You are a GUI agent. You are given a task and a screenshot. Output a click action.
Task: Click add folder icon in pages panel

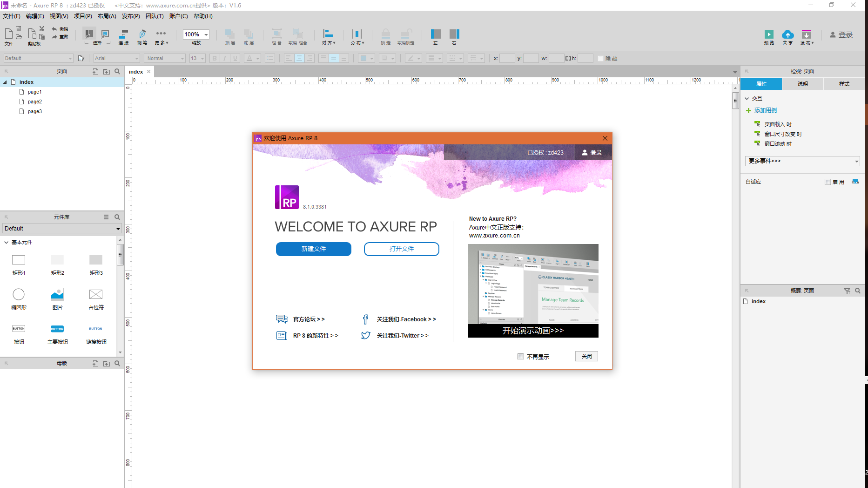coord(107,71)
